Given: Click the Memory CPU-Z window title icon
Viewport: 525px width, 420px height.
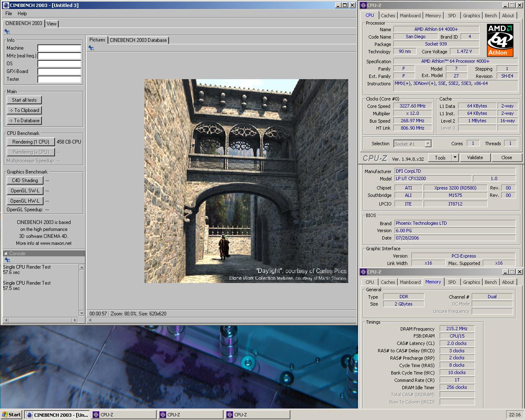Looking at the screenshot, I should pyautogui.click(x=363, y=272).
